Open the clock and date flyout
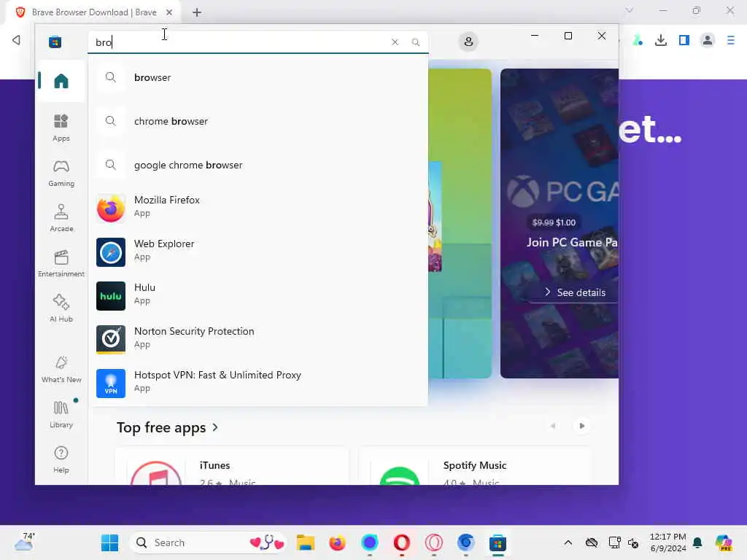The height and width of the screenshot is (560, 747). [x=668, y=542]
